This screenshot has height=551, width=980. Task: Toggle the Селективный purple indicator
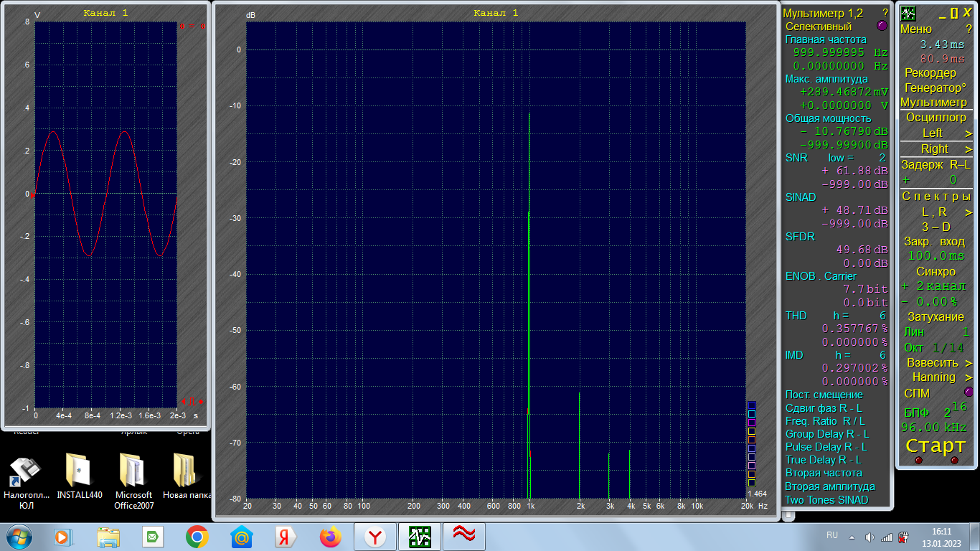pos(882,26)
